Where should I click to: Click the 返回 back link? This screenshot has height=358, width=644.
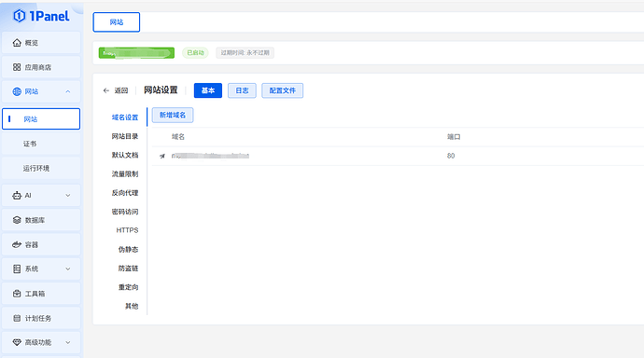coord(121,90)
